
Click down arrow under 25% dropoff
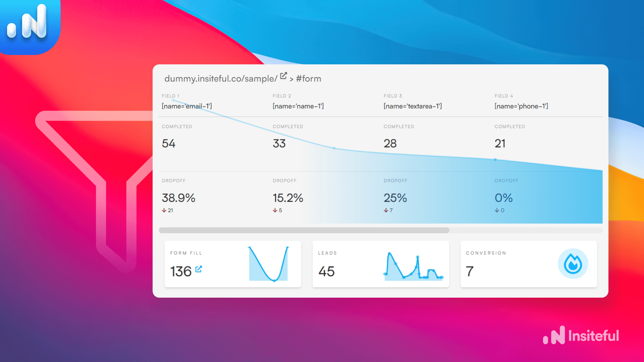tap(386, 210)
